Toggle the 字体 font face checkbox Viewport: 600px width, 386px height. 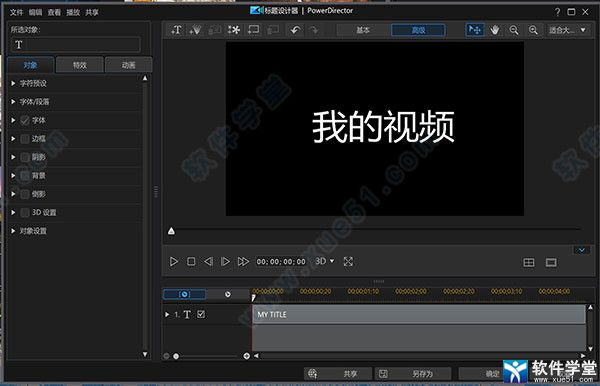25,121
